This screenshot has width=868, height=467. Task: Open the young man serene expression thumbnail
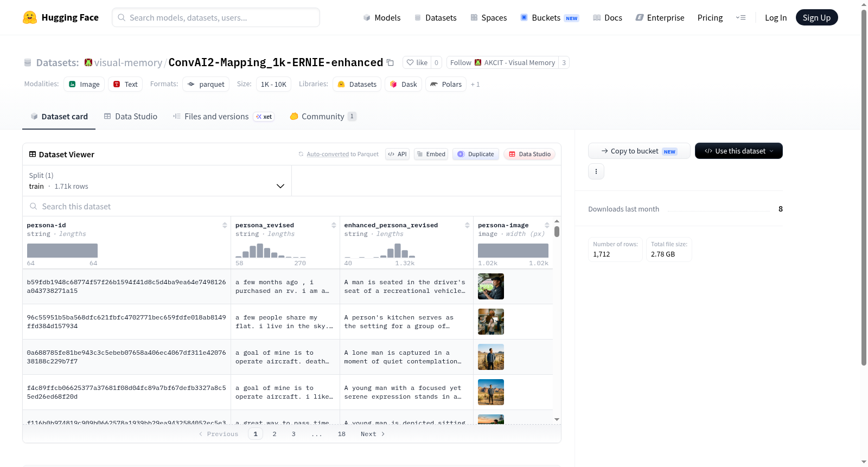(x=491, y=392)
